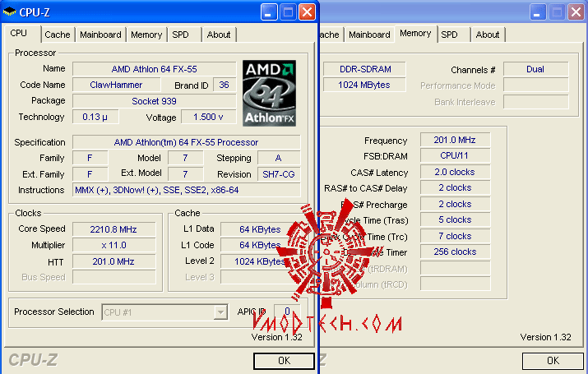Click the memory type value DDR-SDRAM
The image size is (588, 374).
point(364,69)
